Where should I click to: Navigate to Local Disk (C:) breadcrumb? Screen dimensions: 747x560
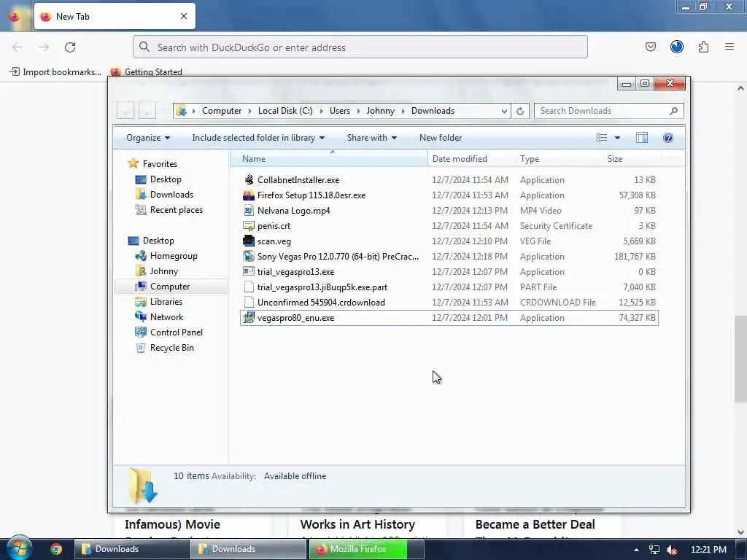[285, 111]
